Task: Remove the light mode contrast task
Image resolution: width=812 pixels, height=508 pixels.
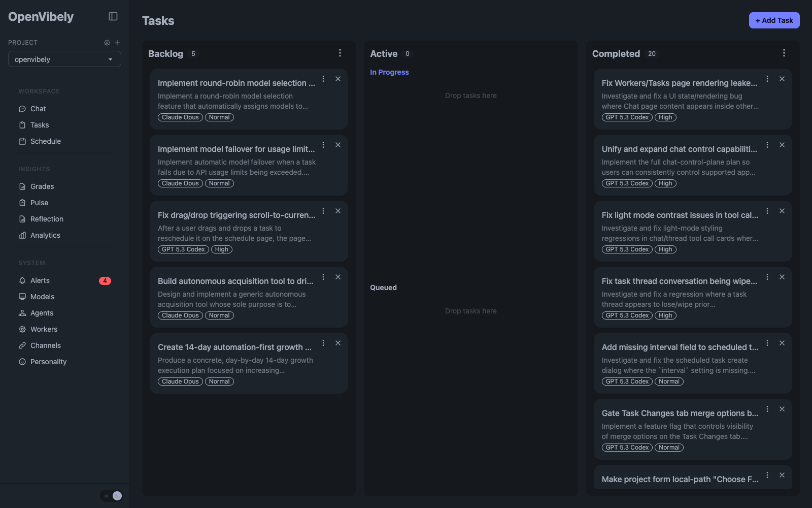Action: (x=782, y=211)
